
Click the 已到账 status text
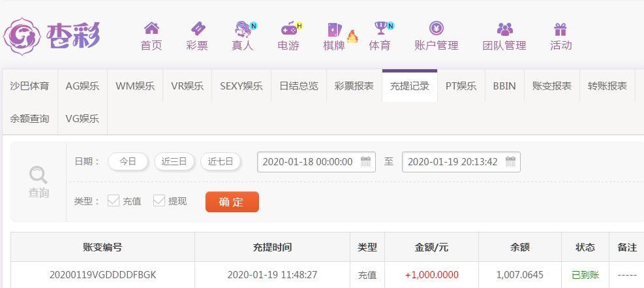(x=585, y=275)
